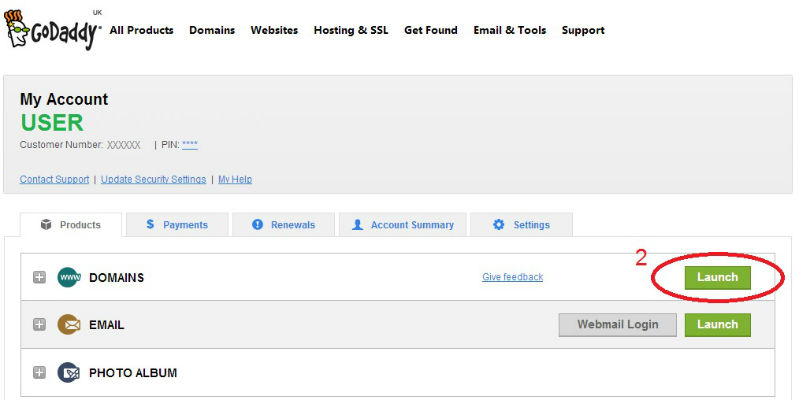Open the Hosting & SSL menu
800x400 pixels.
tap(351, 30)
